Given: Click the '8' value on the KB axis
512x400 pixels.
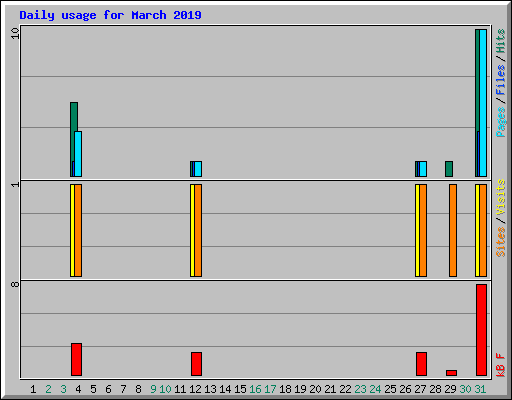Looking at the screenshot, I should 15,284.
